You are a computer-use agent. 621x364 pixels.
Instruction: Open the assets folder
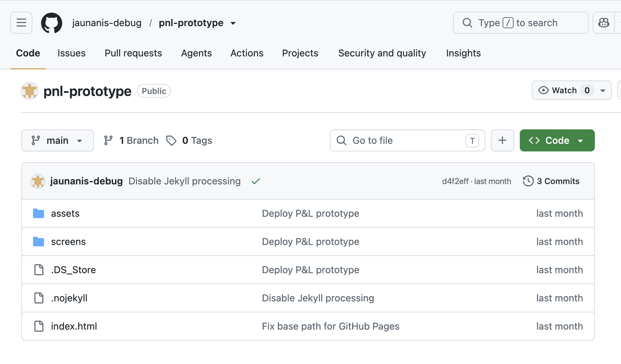click(x=65, y=213)
